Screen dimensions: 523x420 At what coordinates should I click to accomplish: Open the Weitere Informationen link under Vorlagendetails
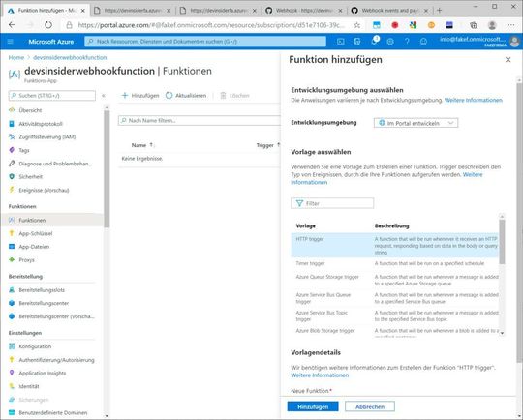point(320,375)
